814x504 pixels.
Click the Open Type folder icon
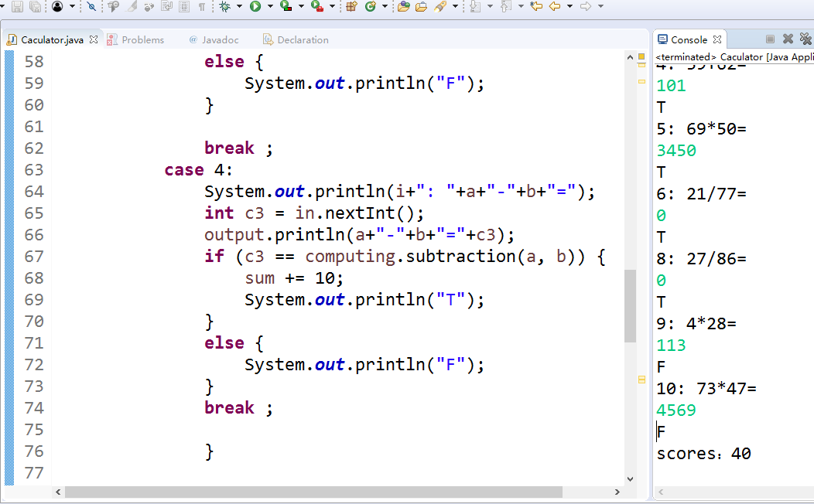tap(404, 6)
